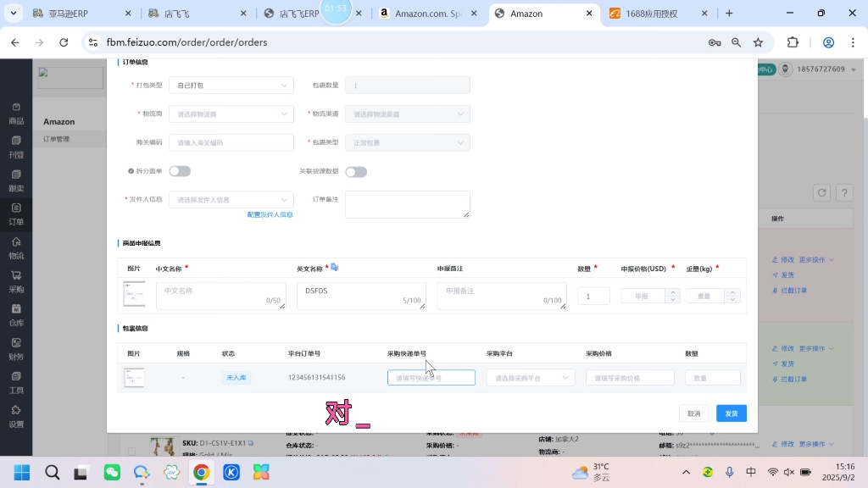View site information icon in address bar

coord(93,42)
